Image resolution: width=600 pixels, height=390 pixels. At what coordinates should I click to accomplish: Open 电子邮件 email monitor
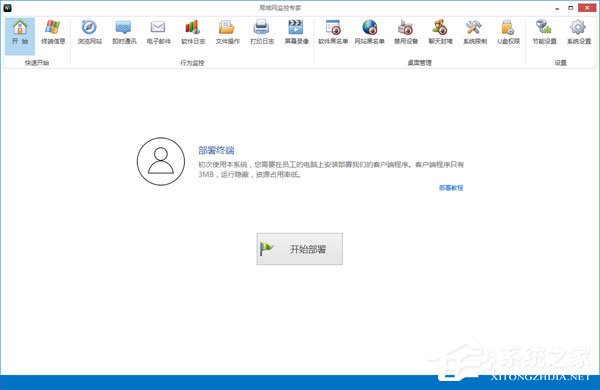coord(158,33)
